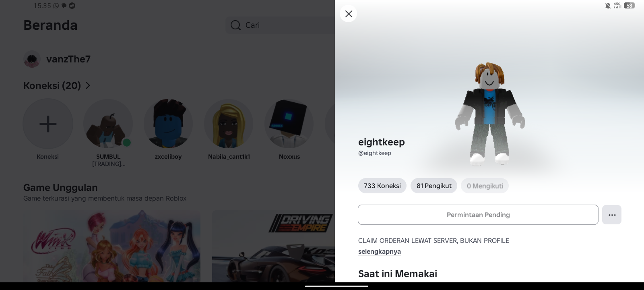
Task: View the 81 Pengikut followers
Action: click(x=434, y=186)
